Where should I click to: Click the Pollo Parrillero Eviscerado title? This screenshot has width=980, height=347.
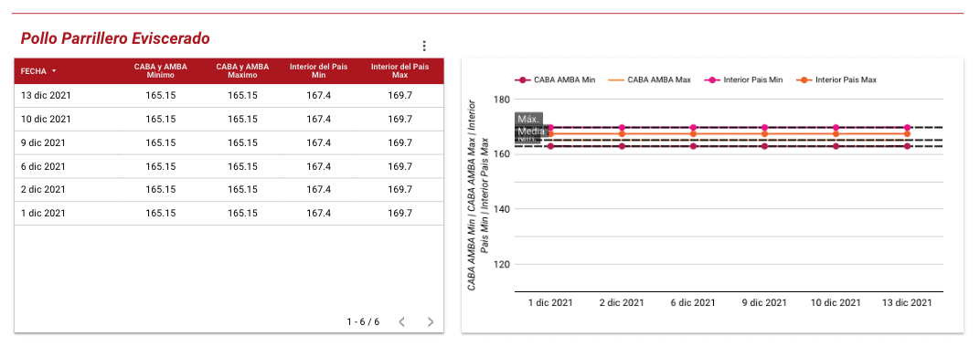pyautogui.click(x=115, y=38)
